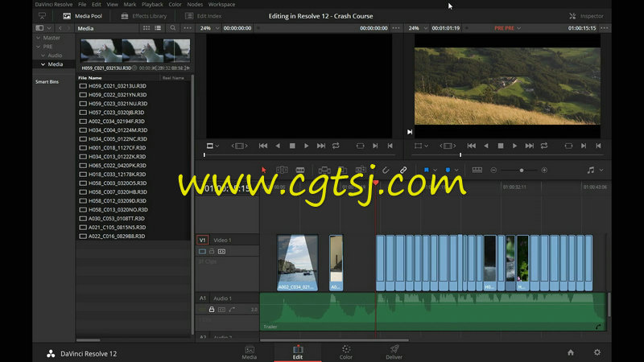Jump to last frame in timeline viewer
This screenshot has height=362, width=644.
click(x=530, y=146)
